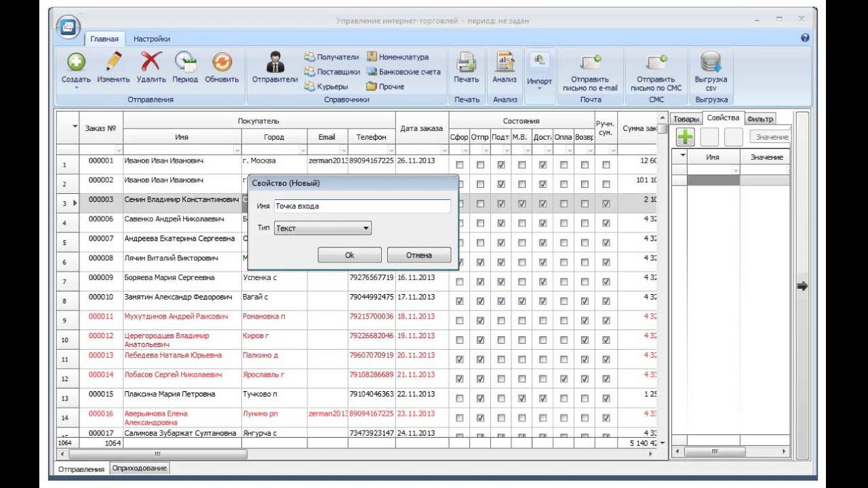868x488 pixels.
Task: Open the Номенклатура directory
Action: [x=397, y=57]
